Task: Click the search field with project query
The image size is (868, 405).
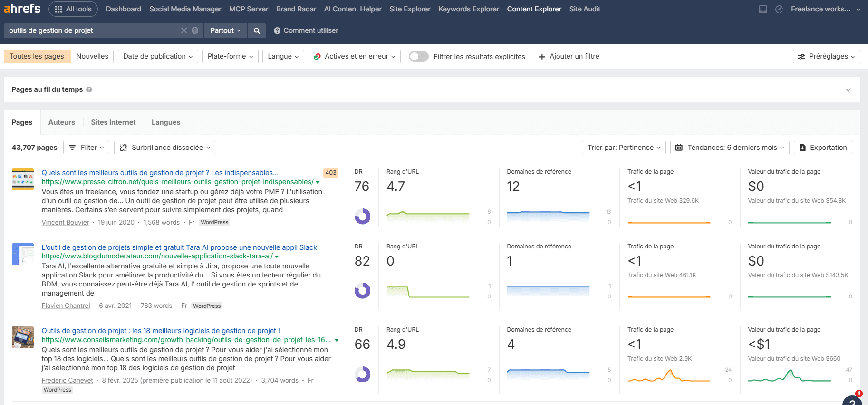Action: point(93,30)
